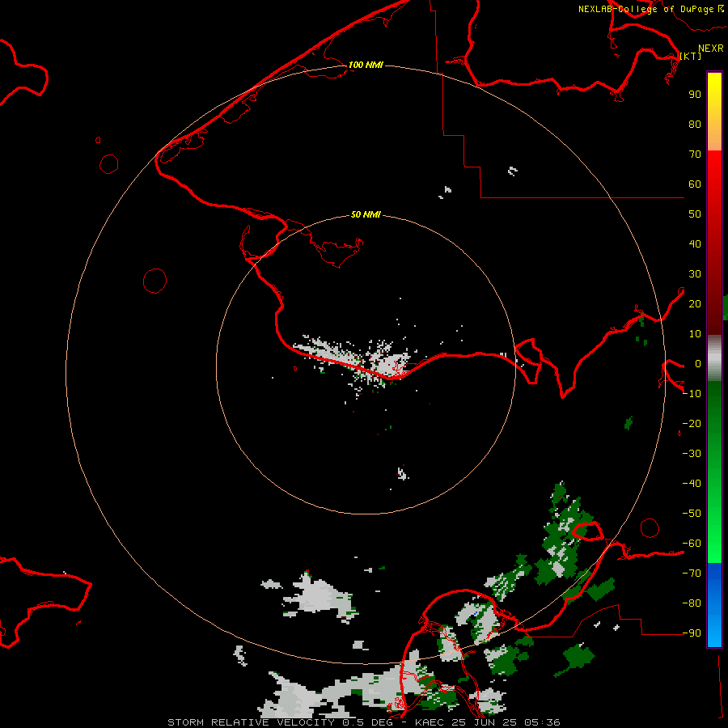This screenshot has height=728, width=728.
Task: Click the positive 10 value on the velocity scale
Action: click(695, 334)
